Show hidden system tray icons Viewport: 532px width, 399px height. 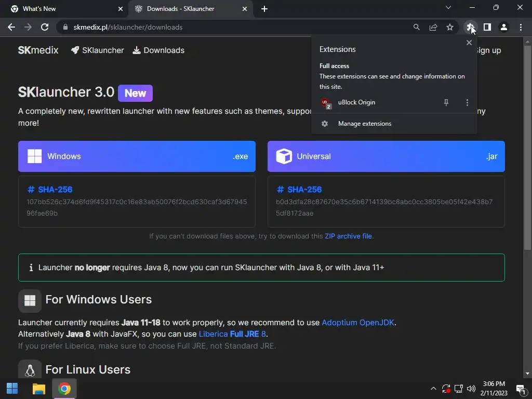[x=433, y=389]
